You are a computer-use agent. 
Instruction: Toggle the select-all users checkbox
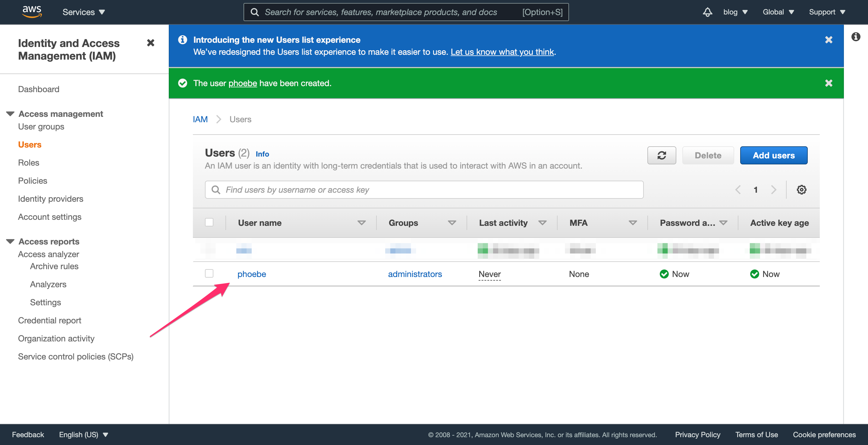pos(209,222)
